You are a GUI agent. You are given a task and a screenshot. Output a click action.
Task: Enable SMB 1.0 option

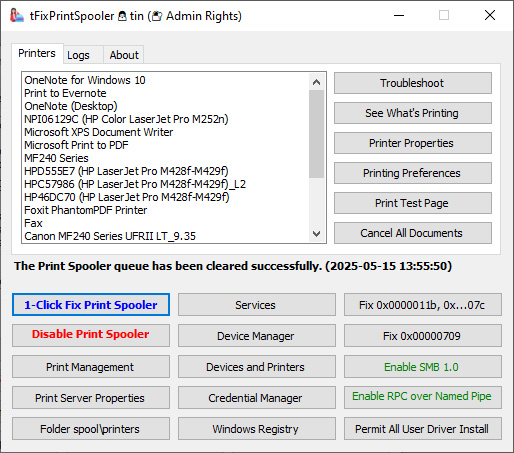pyautogui.click(x=423, y=367)
